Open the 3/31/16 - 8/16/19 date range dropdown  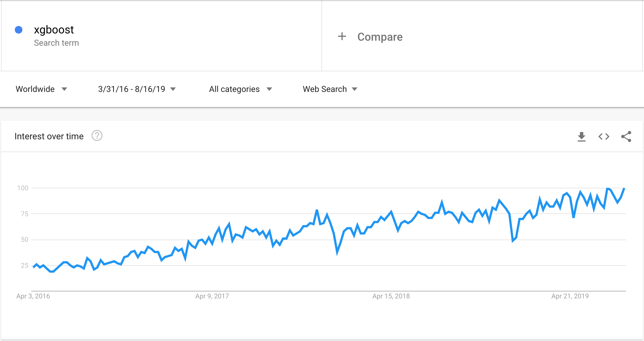pyautogui.click(x=137, y=89)
